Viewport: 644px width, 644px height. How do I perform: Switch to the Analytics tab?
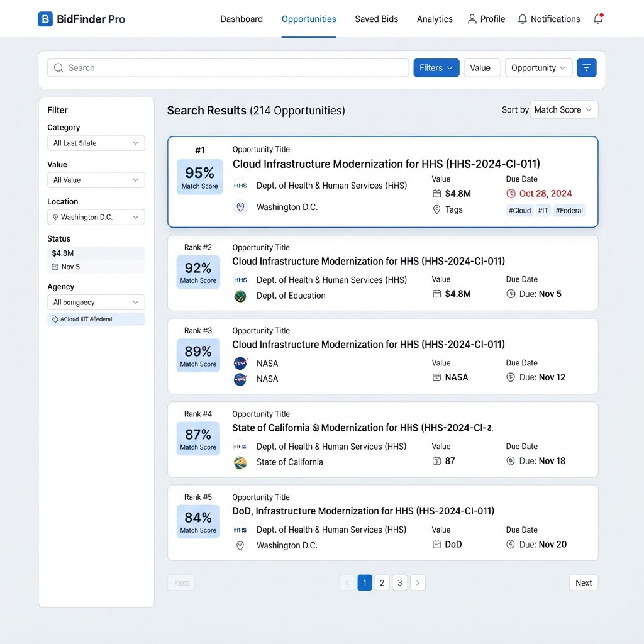tap(435, 19)
